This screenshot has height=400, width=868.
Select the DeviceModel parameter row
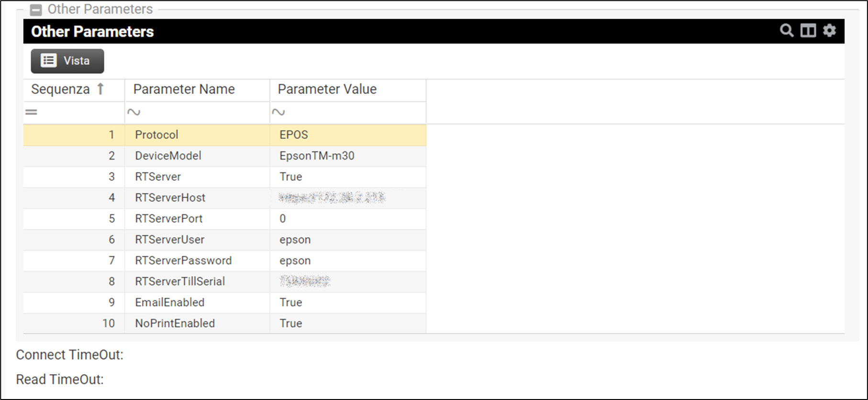(x=168, y=156)
